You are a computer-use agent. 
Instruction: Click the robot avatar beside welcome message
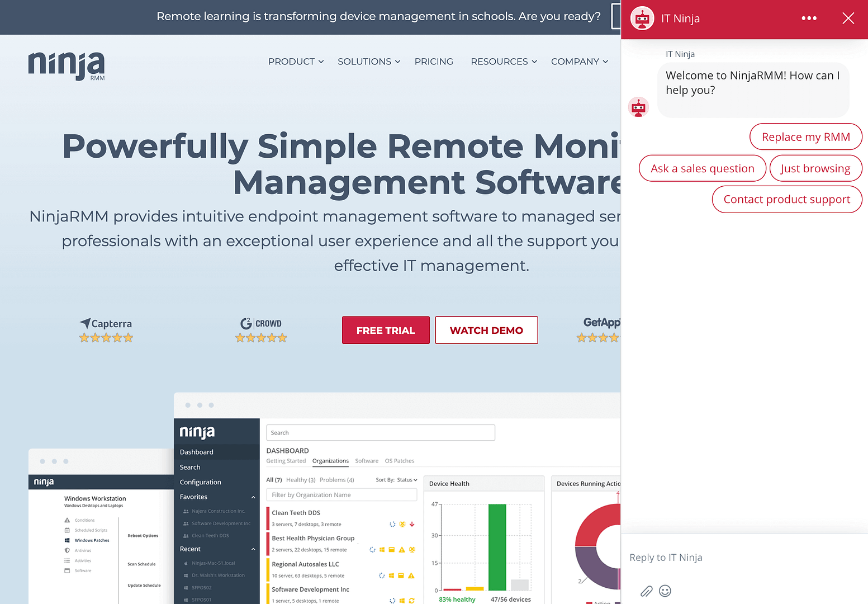[638, 107]
